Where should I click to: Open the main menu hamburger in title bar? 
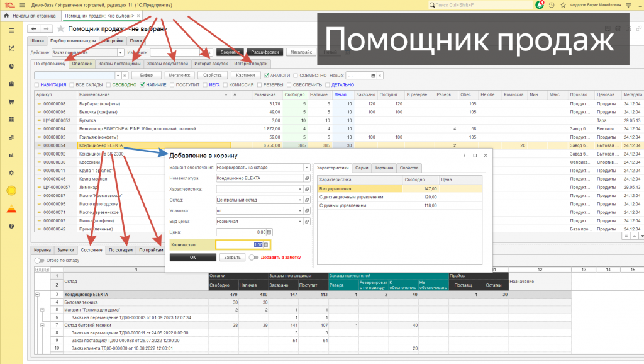tap(22, 5)
